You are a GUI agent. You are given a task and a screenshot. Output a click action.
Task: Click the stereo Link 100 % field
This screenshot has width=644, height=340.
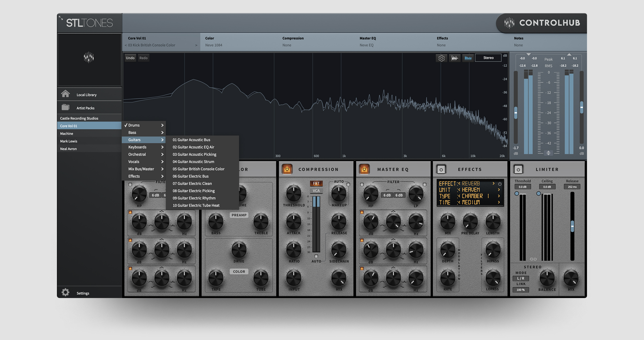[x=521, y=290]
